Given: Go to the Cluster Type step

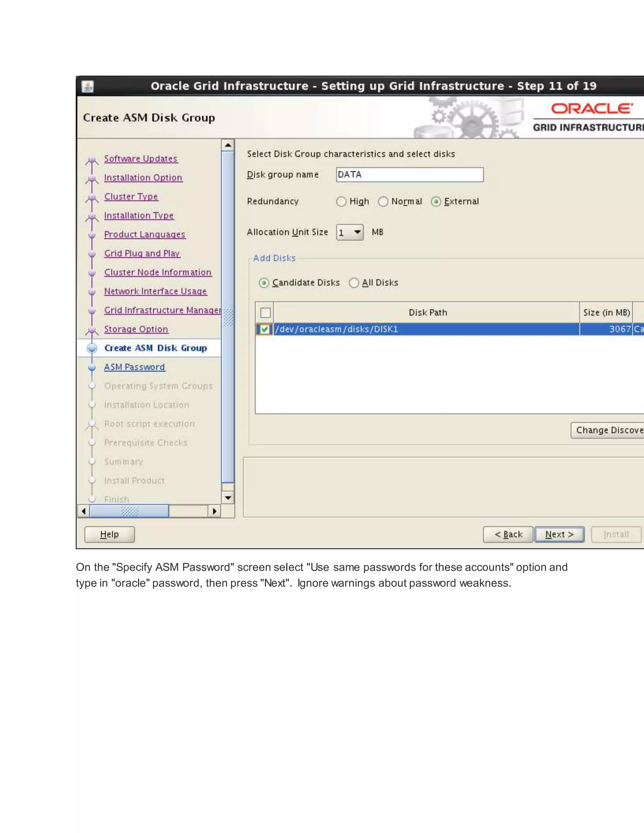Looking at the screenshot, I should pyautogui.click(x=131, y=196).
